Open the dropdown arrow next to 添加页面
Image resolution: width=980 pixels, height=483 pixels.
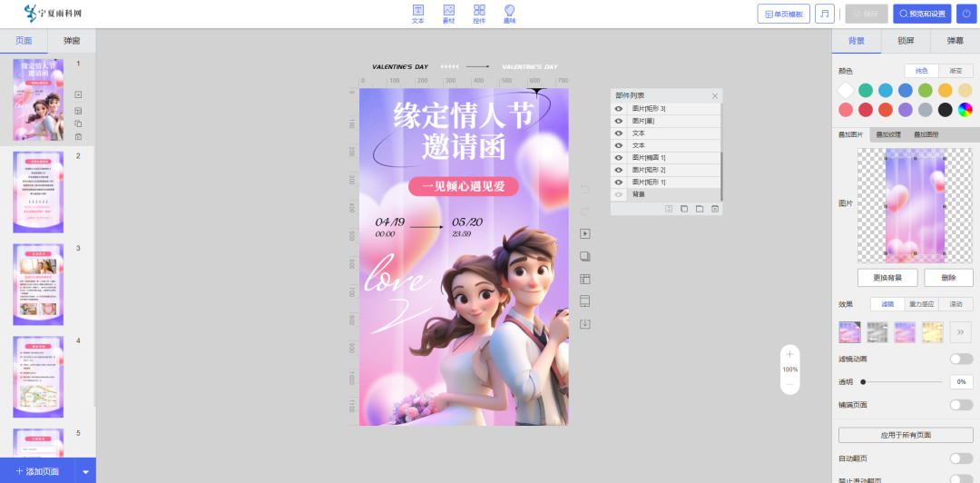[86, 471]
